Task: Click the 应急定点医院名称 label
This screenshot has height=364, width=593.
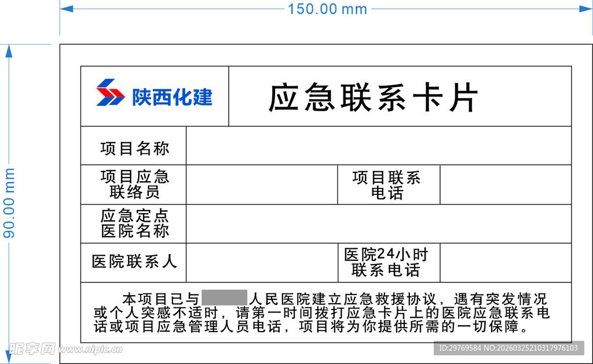Action: [x=134, y=224]
